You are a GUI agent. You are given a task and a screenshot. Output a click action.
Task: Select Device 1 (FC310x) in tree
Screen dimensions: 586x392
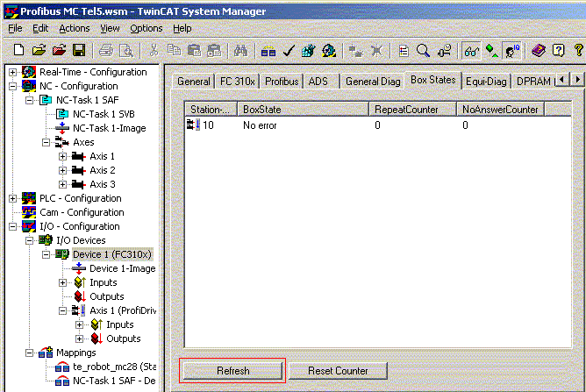point(112,254)
